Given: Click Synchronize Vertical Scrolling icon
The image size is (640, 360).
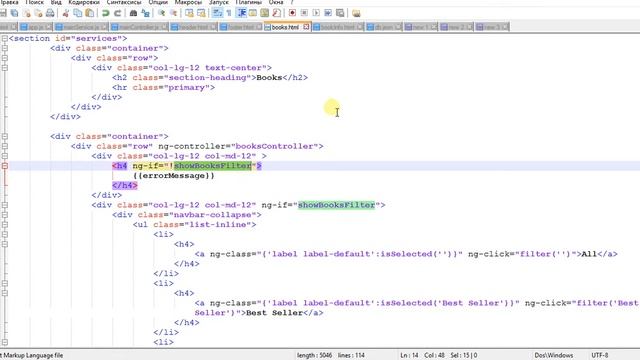Looking at the screenshot, I should [189, 13].
